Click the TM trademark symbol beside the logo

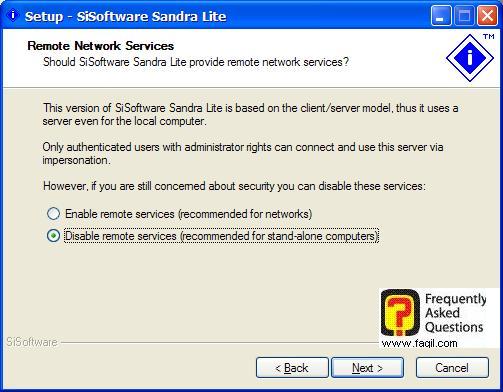click(x=488, y=36)
